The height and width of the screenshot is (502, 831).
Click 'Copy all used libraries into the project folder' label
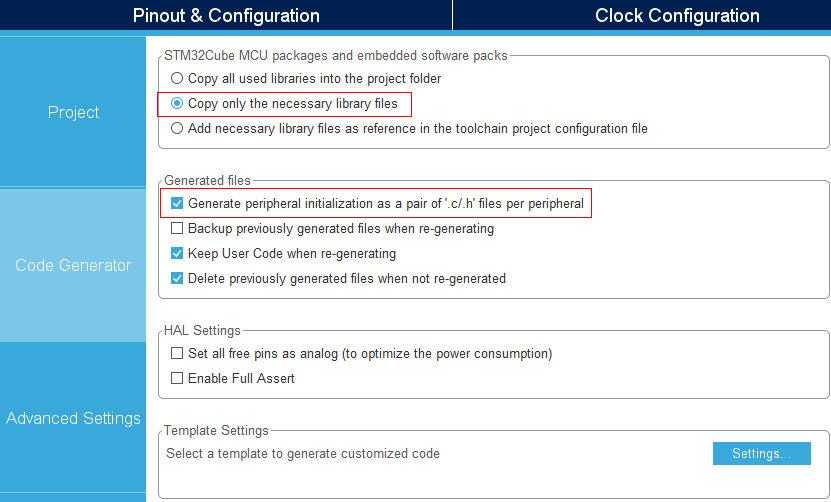click(x=314, y=78)
